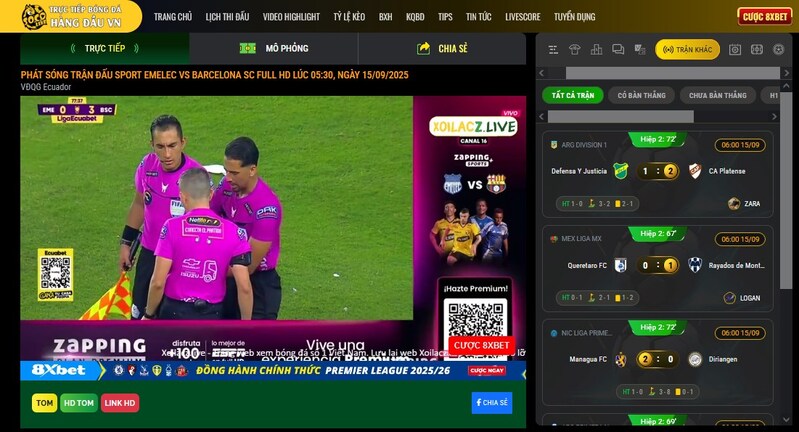
Task: Click commentator ZARA avatar
Action: (734, 204)
